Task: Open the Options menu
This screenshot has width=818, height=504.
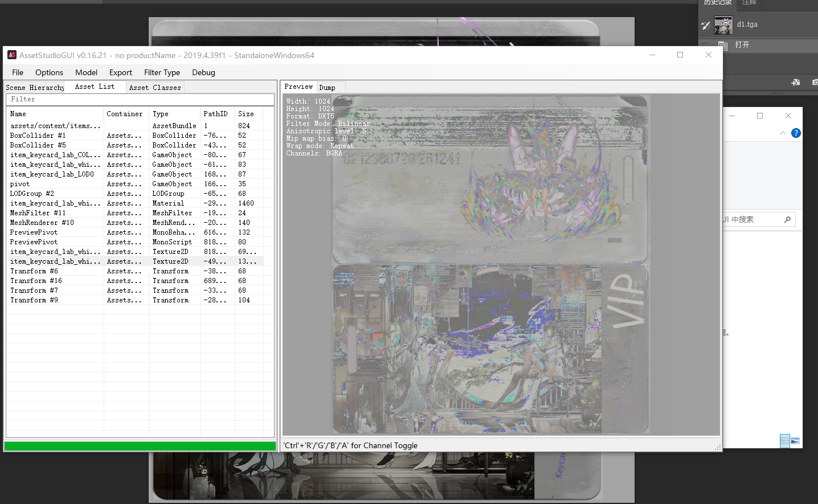Action: click(x=49, y=72)
